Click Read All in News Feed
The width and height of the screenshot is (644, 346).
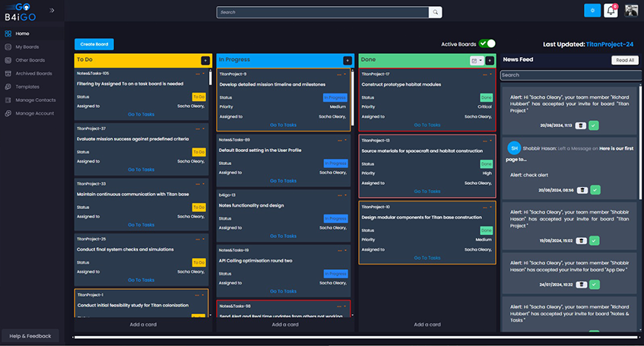(x=625, y=60)
